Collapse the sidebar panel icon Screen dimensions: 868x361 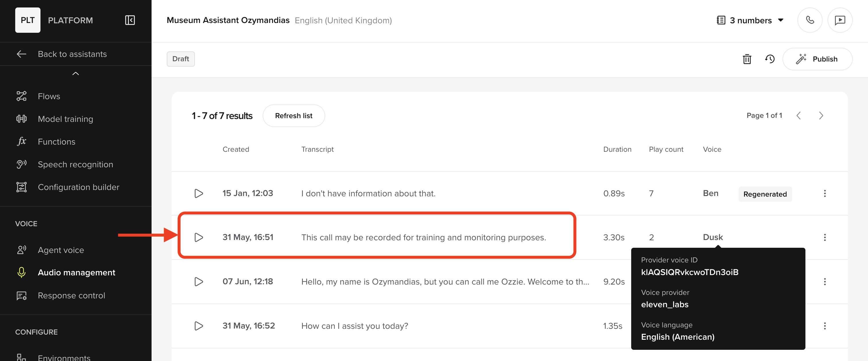point(130,20)
